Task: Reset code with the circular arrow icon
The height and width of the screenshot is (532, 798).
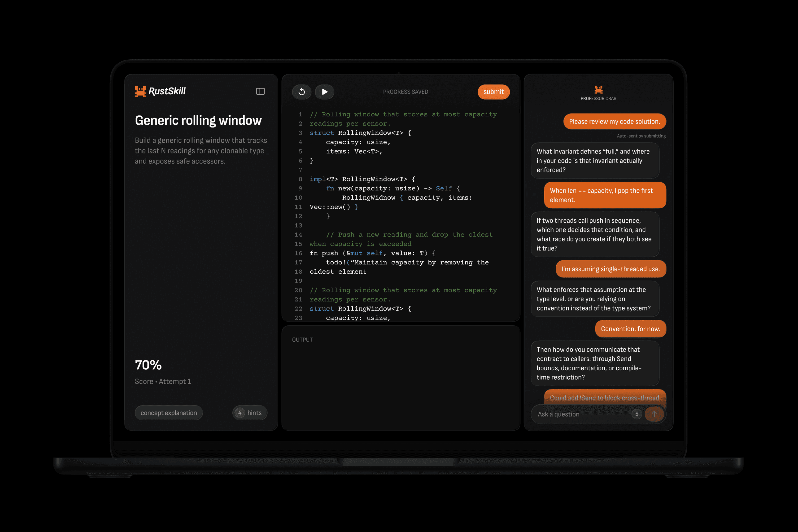Action: point(302,92)
